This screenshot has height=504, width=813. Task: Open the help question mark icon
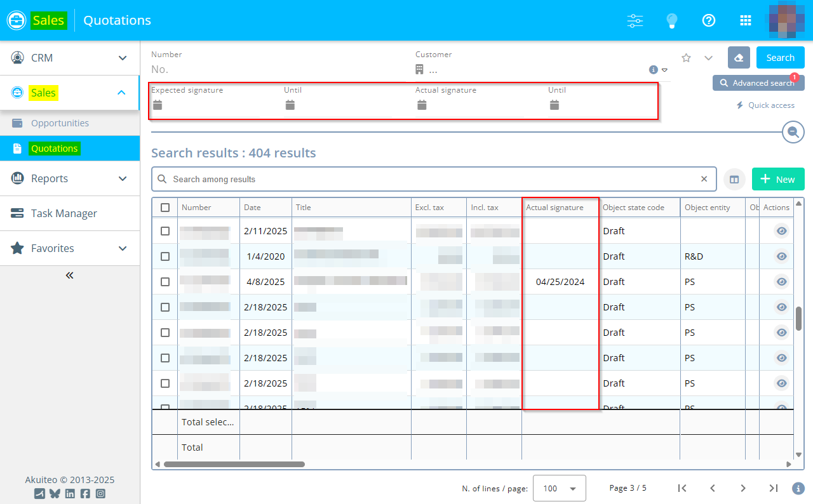click(709, 20)
